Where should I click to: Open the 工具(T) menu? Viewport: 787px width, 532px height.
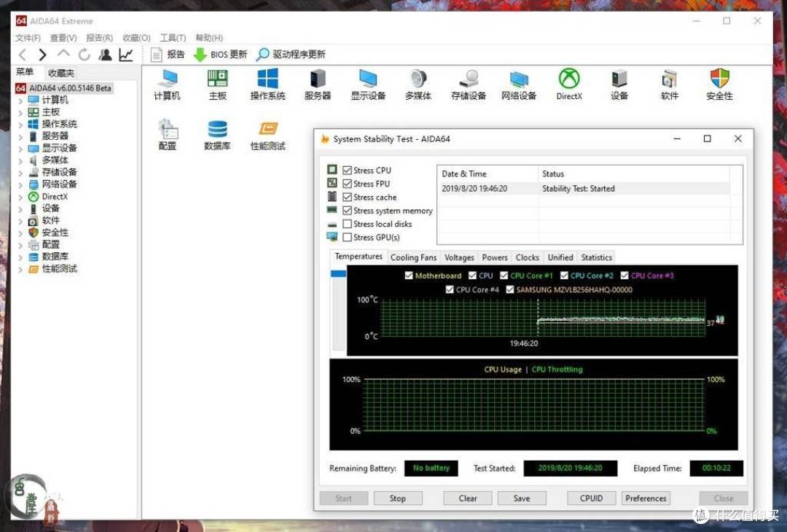pos(173,38)
